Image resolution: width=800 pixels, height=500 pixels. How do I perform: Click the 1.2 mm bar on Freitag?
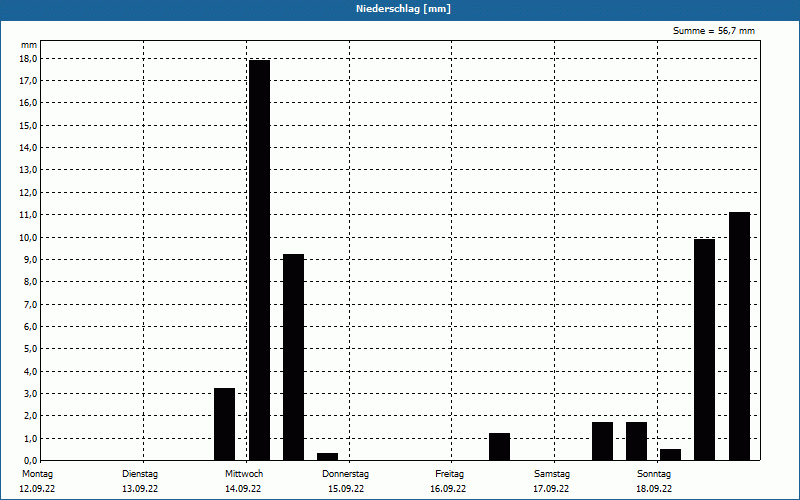point(499,446)
